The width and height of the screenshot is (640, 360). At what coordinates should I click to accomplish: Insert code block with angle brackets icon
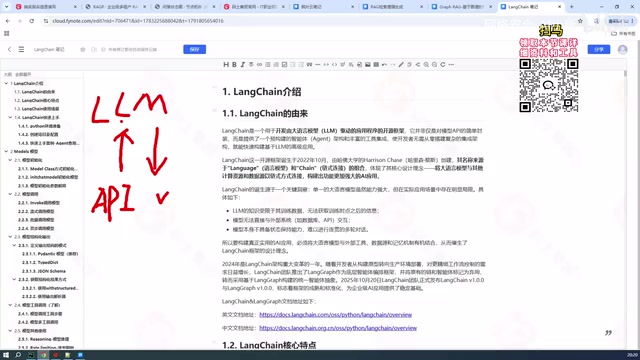point(334,64)
